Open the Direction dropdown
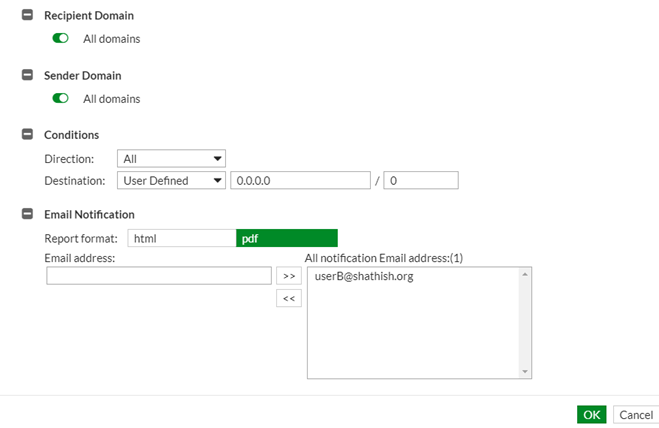Viewport: 659px width, 428px height. click(x=171, y=158)
